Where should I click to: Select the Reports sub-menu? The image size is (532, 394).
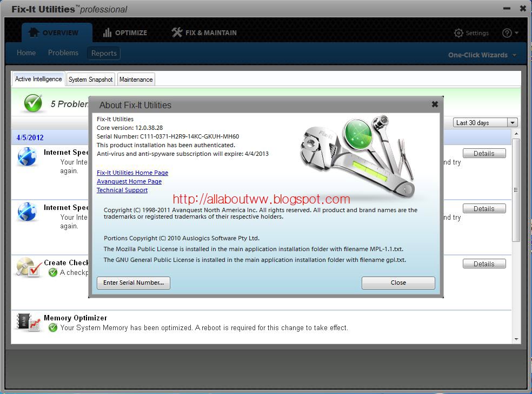104,54
